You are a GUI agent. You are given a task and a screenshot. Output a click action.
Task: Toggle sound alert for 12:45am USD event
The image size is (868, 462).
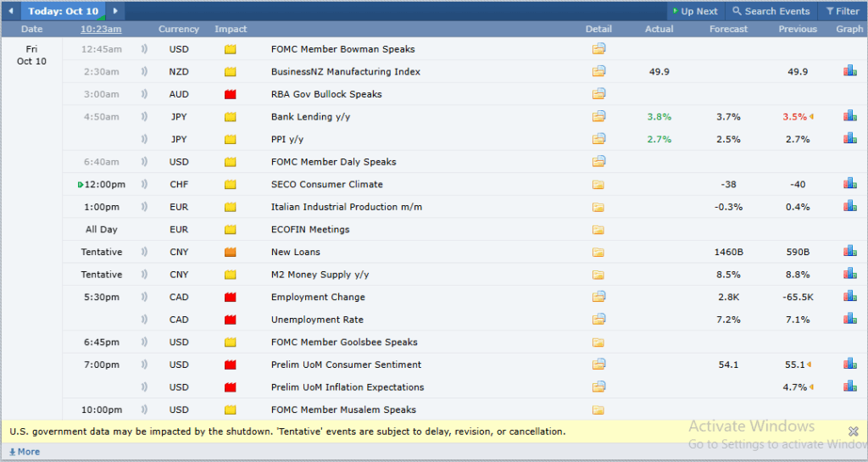click(143, 49)
